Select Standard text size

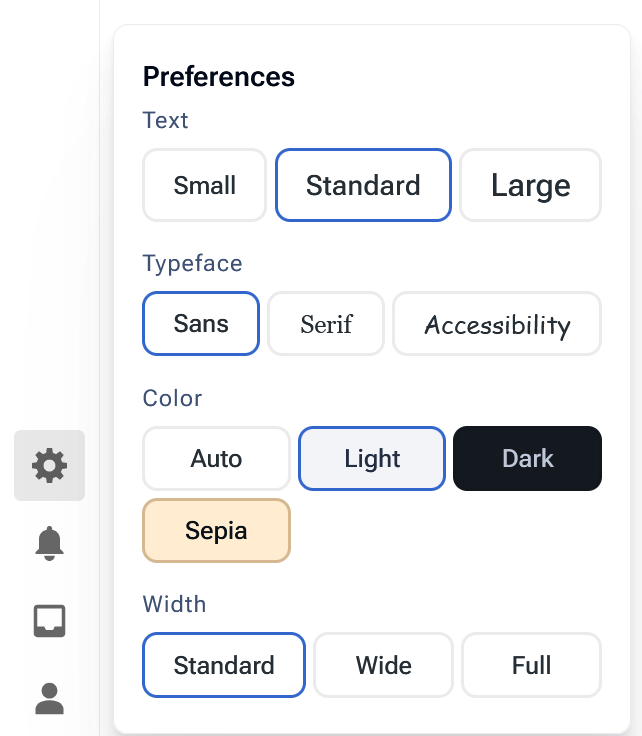(363, 185)
